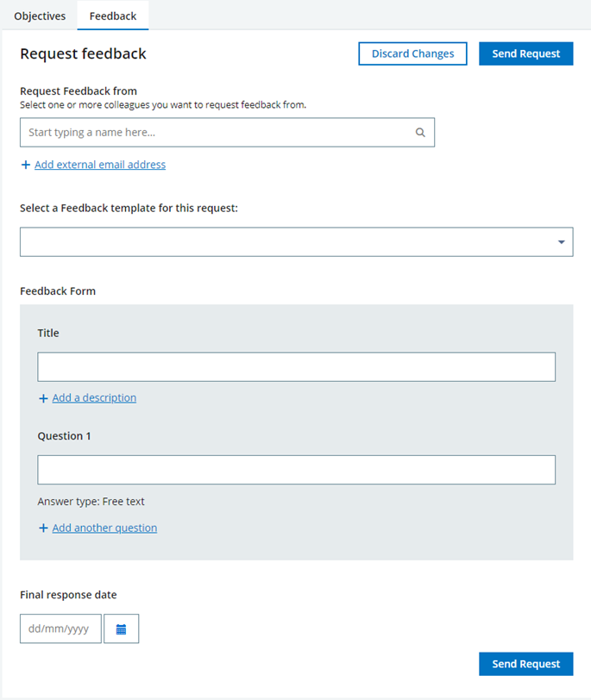This screenshot has width=591, height=700.
Task: Focus the colleague name search field
Action: pyautogui.click(x=216, y=133)
